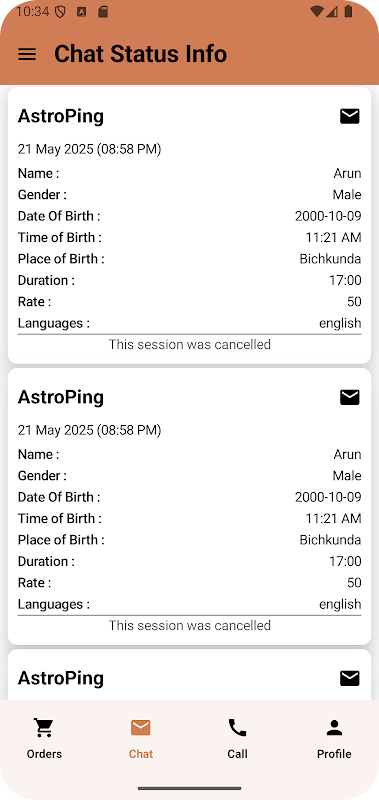Switch to the Call tab label
This screenshot has height=800, width=379.
point(237,754)
